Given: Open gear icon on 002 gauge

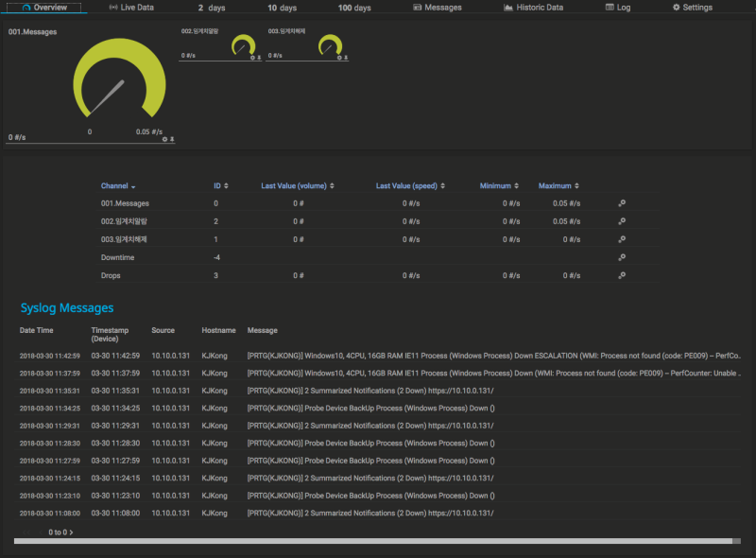Looking at the screenshot, I should (252, 58).
